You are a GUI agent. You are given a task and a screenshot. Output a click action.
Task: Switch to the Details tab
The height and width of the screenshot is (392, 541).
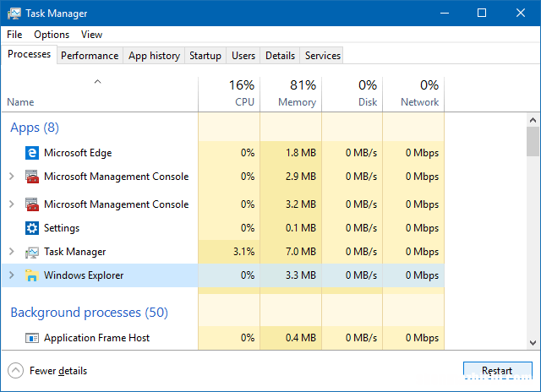tap(280, 56)
